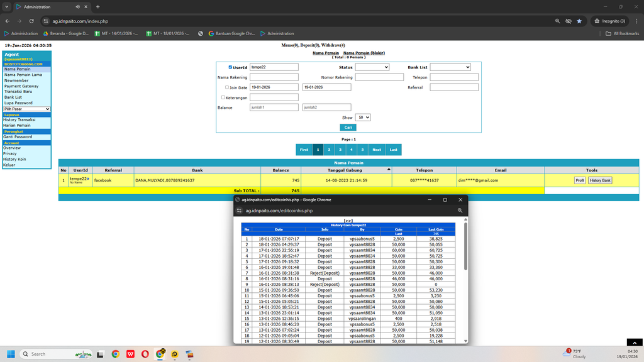Open the Status dropdown
Image resolution: width=644 pixels, height=362 pixels.
[372, 67]
